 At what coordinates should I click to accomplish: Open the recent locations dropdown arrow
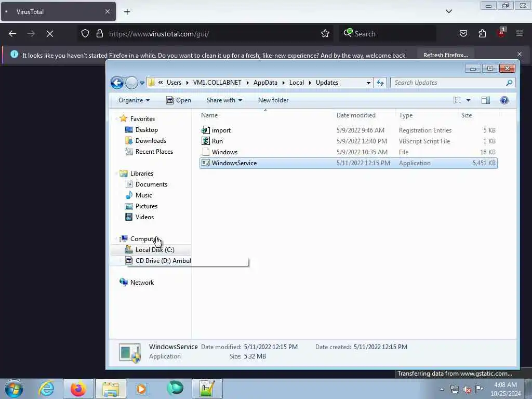142,83
